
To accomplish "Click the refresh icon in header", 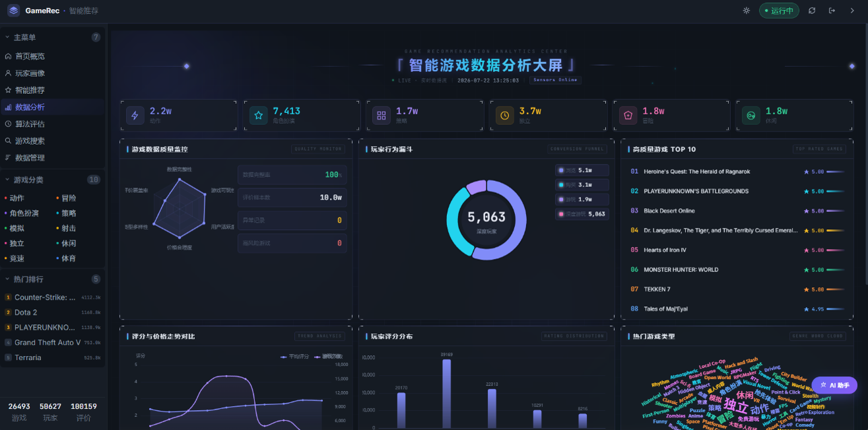I will click(x=812, y=11).
